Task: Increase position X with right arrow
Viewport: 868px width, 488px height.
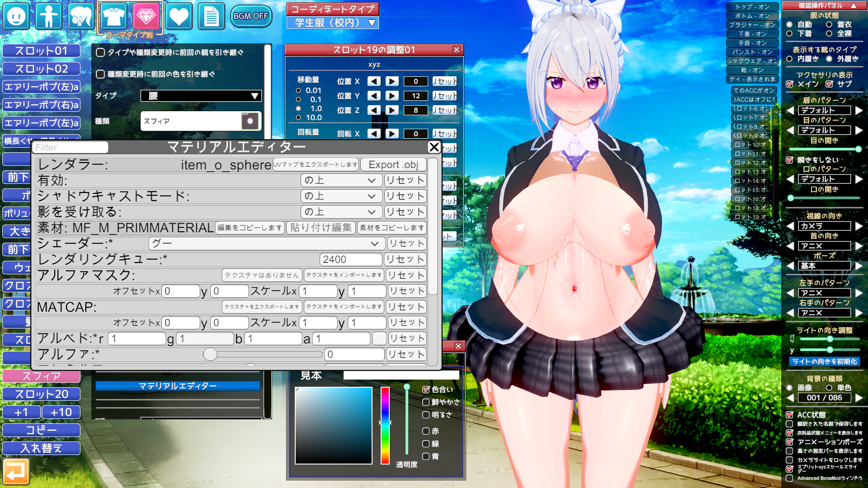Action: coord(392,81)
